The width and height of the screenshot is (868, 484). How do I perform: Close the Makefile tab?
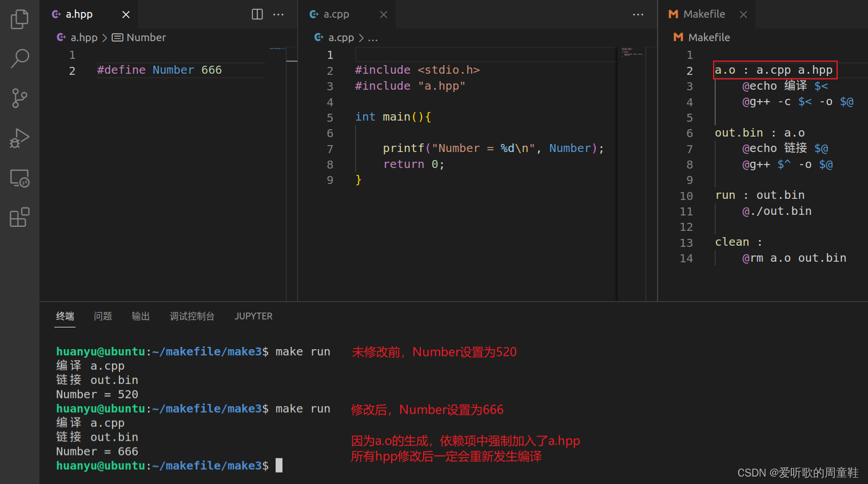743,14
